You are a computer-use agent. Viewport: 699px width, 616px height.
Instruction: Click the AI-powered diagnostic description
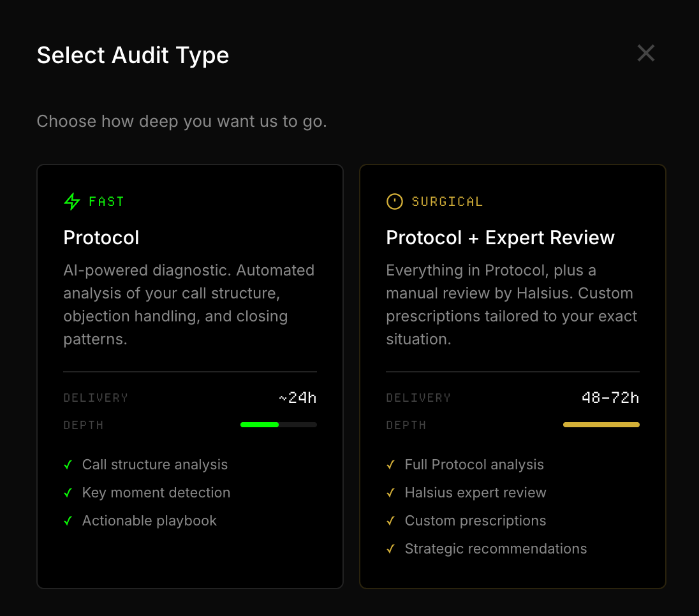189,305
